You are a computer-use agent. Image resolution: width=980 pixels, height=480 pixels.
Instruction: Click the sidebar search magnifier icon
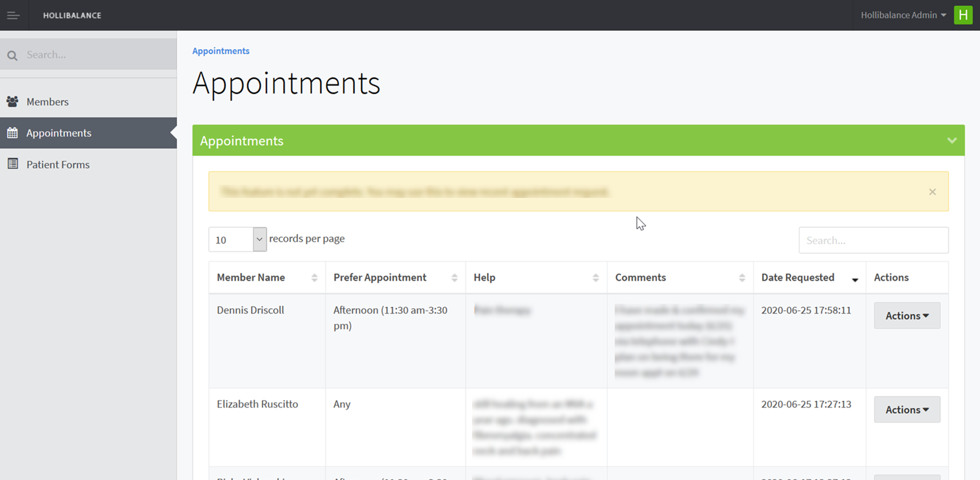tap(13, 55)
